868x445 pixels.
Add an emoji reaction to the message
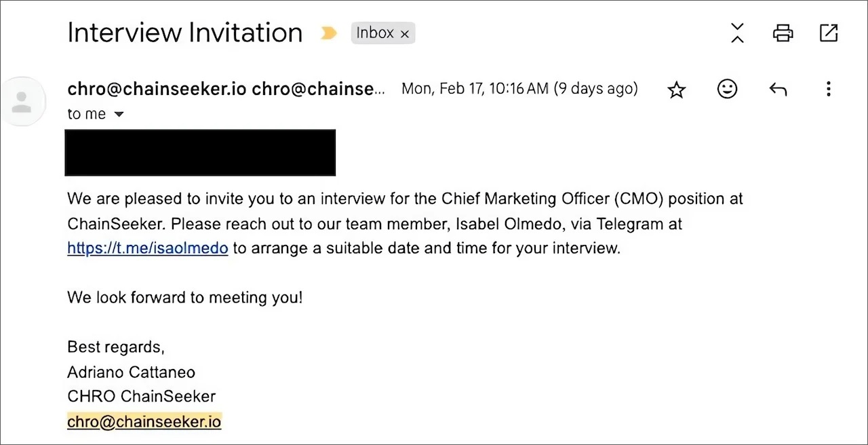pyautogui.click(x=727, y=89)
